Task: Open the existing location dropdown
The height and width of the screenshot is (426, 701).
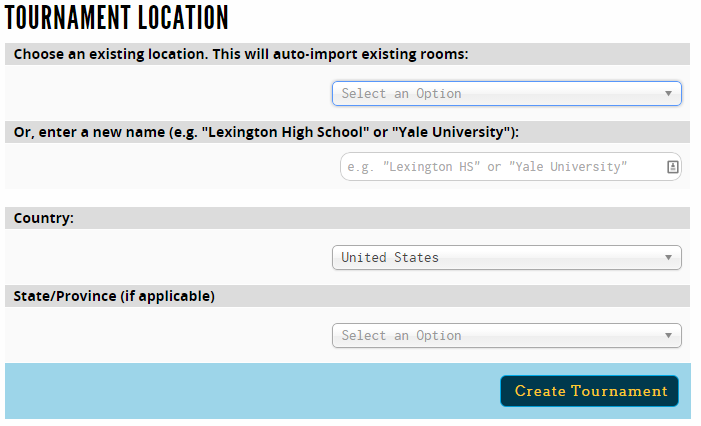Action: 506,94
